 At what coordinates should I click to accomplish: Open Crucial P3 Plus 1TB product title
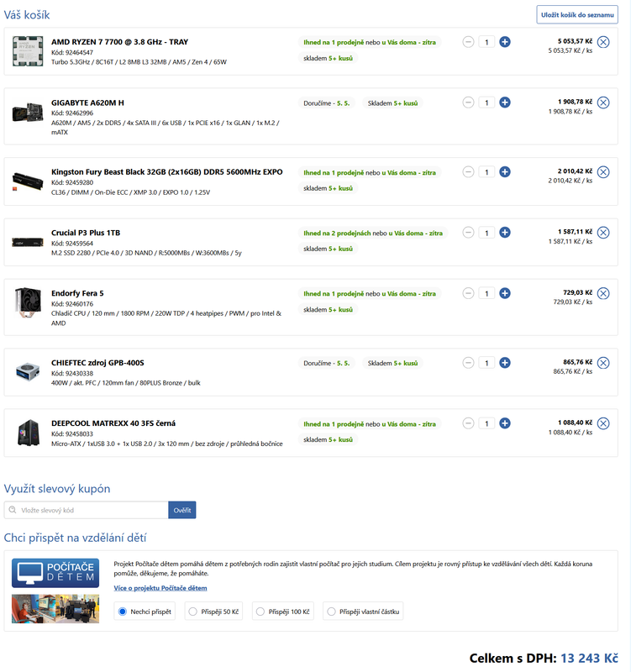[86, 233]
